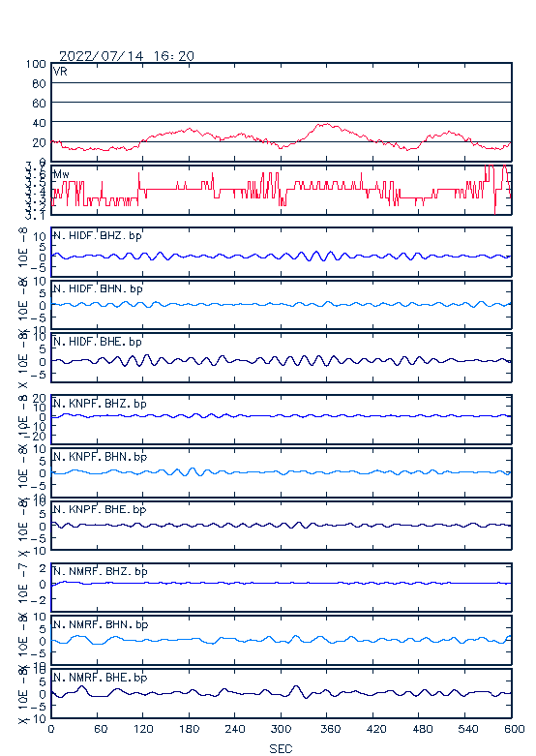Click the N.KNPF.BHE.bp trace label
Screen dimensions: 536x756
pos(100,509)
